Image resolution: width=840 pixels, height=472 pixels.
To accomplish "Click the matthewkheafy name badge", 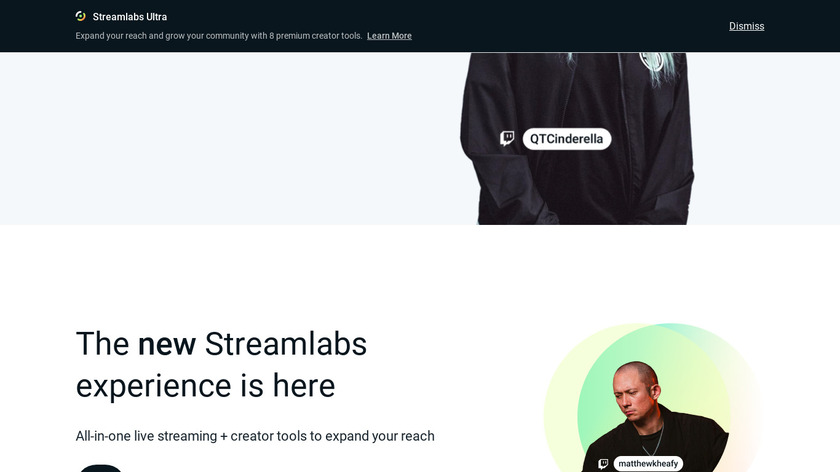I will [x=648, y=463].
